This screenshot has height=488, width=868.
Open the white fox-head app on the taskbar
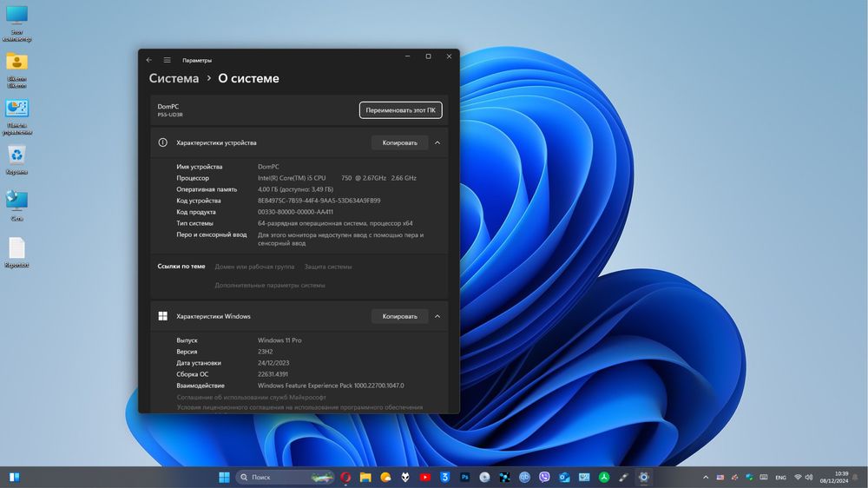[405, 477]
